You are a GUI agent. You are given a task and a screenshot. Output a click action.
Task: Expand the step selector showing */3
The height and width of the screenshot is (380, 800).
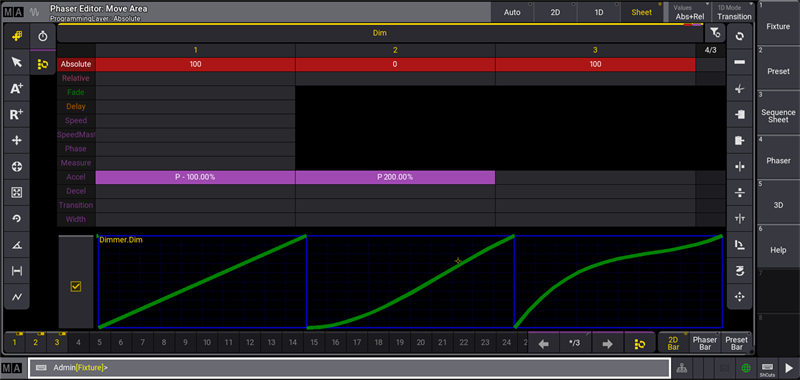pos(574,343)
